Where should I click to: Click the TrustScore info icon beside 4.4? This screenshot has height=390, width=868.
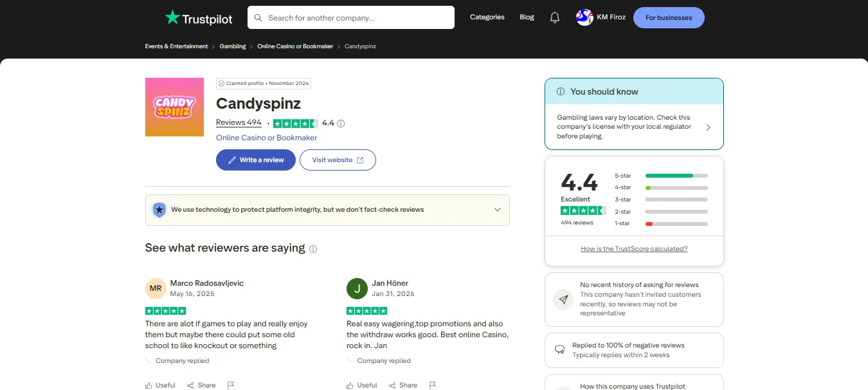tap(341, 124)
